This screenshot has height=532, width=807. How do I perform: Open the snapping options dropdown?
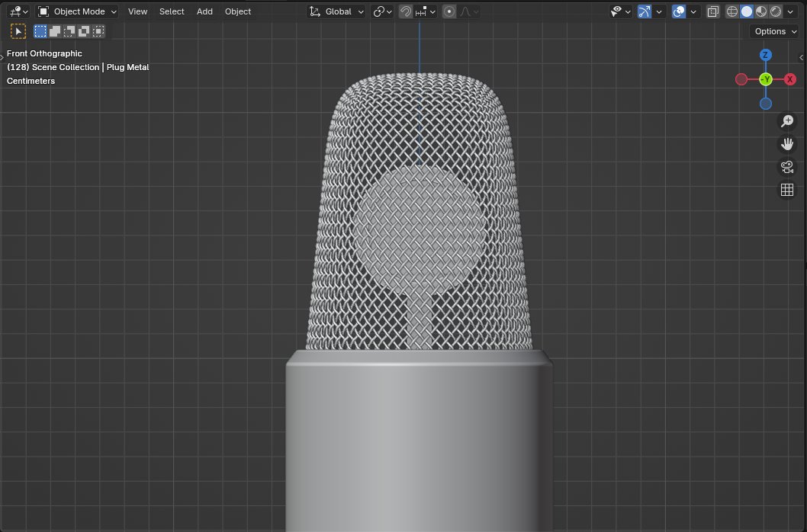(425, 11)
